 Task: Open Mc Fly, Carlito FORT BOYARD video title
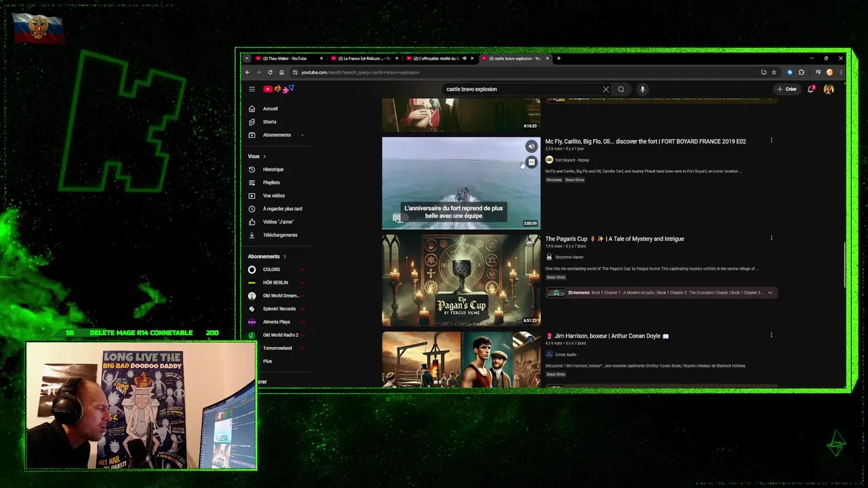[646, 142]
